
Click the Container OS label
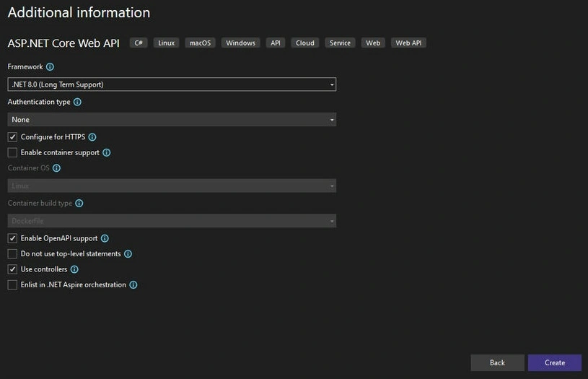[29, 168]
